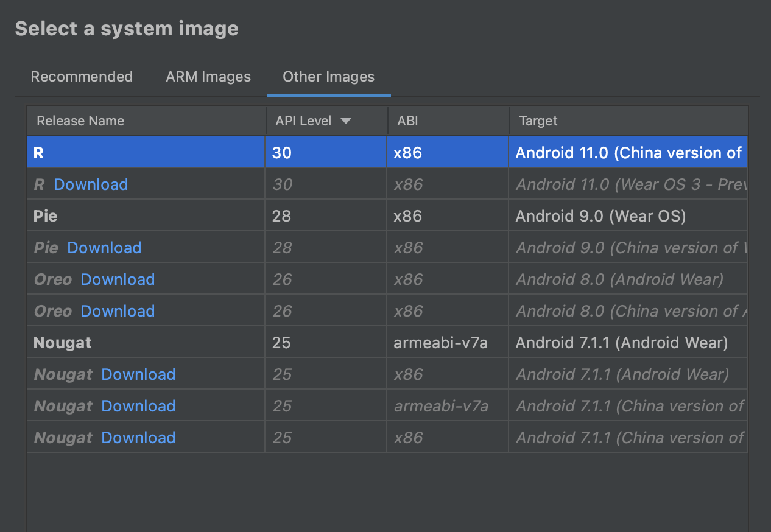Click armeabi-v7a in the Android Wear Nougat row
This screenshot has height=532, width=771.
440,343
